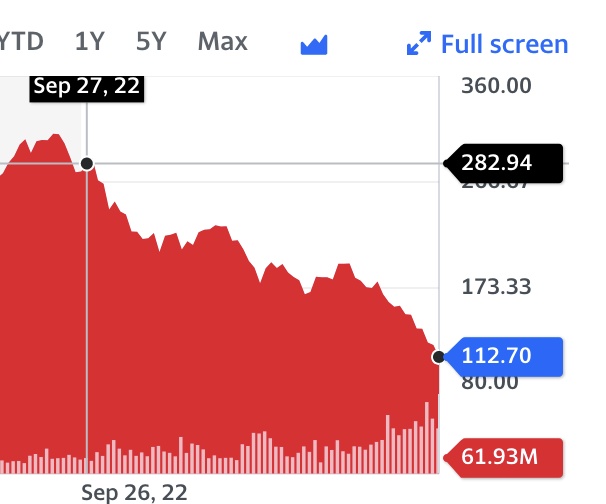
Task: Open the Full screen text link
Action: [x=504, y=44]
